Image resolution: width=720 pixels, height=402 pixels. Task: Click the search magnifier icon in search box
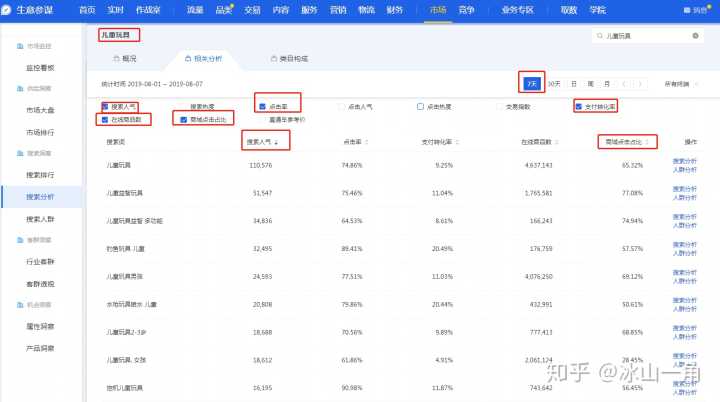(598, 35)
